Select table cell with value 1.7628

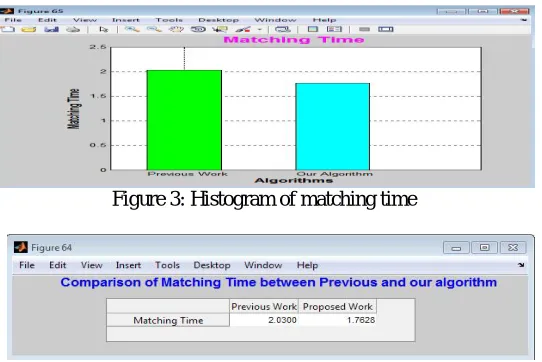(x=337, y=320)
